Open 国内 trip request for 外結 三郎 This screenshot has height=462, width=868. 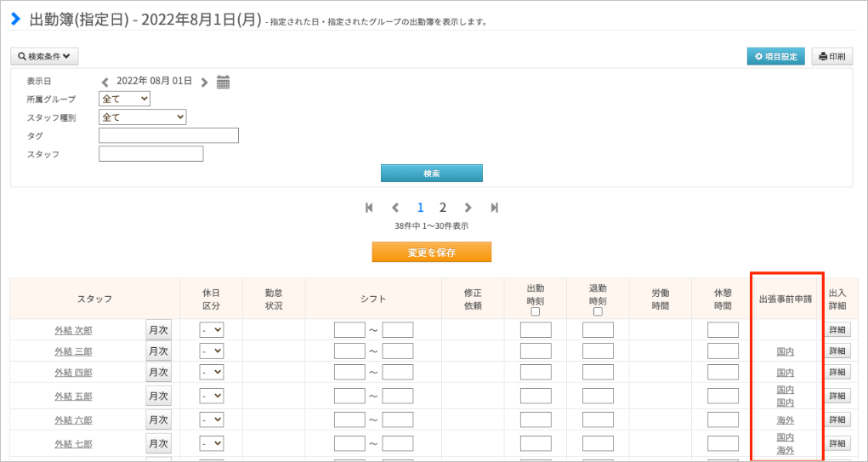point(786,351)
